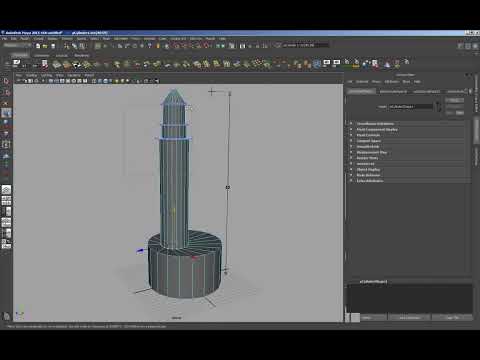Click the mesh name input field
This screenshot has width=480, height=360.
click(411, 107)
